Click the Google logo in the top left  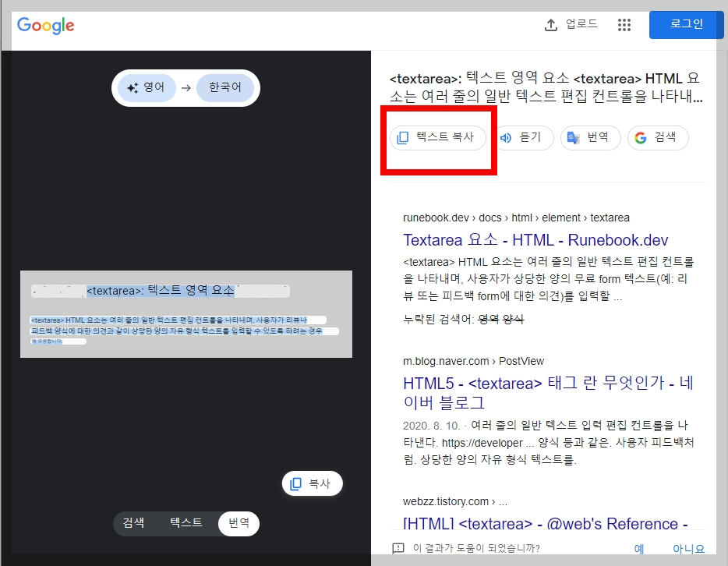pos(44,25)
